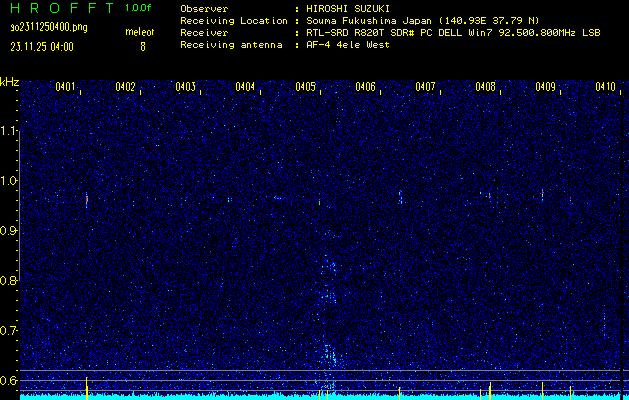This screenshot has width=629, height=400.
Task: Click the 0409 time marker
Action: [x=545, y=87]
